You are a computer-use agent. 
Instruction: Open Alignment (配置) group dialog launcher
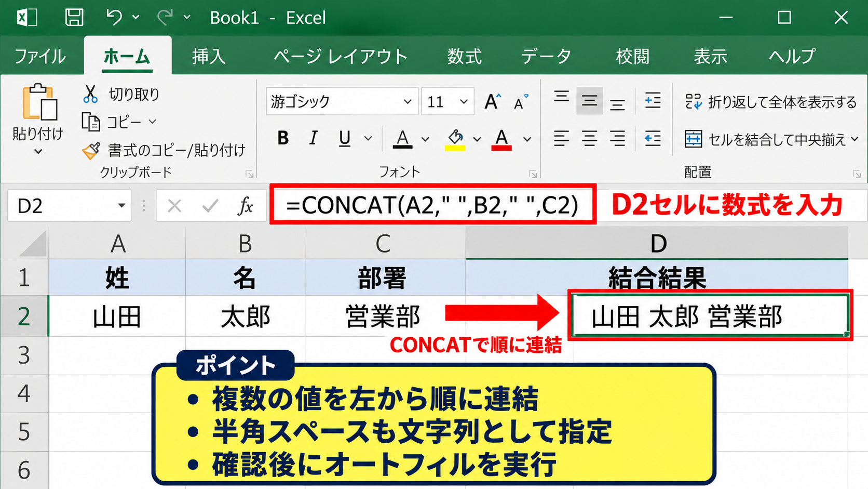click(x=857, y=175)
